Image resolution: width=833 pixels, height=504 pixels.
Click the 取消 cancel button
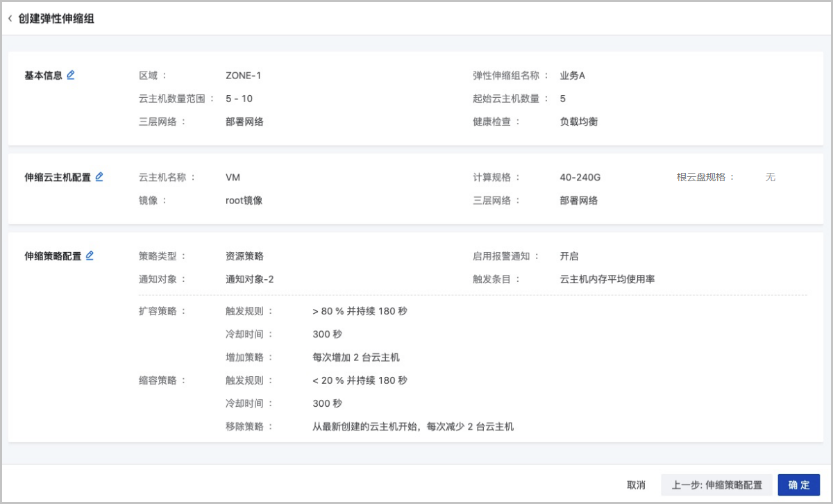click(636, 485)
